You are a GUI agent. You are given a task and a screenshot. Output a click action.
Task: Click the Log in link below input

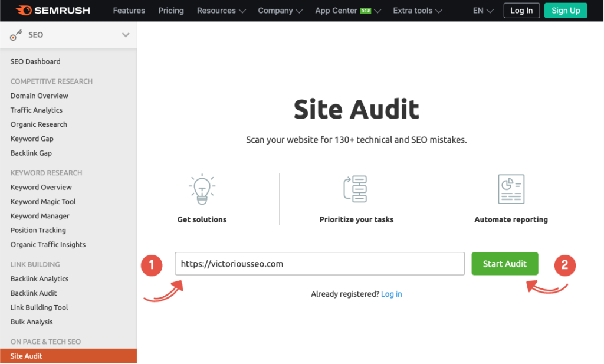(391, 294)
